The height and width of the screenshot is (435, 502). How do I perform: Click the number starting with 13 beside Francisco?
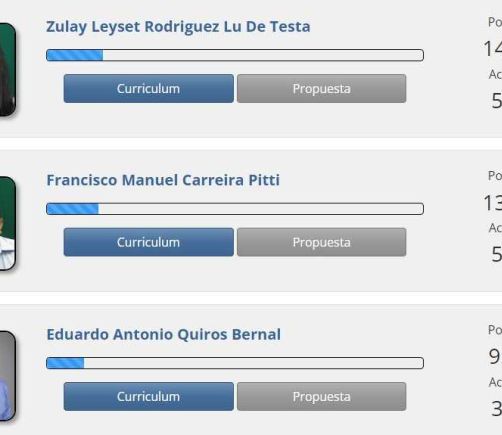tap(493, 203)
